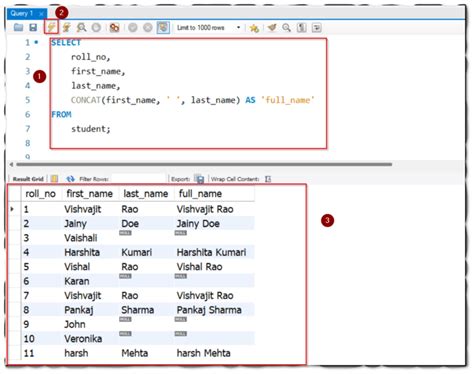The image size is (474, 374).
Task: Select the Veronika cell in row 10
Action: (x=90, y=339)
